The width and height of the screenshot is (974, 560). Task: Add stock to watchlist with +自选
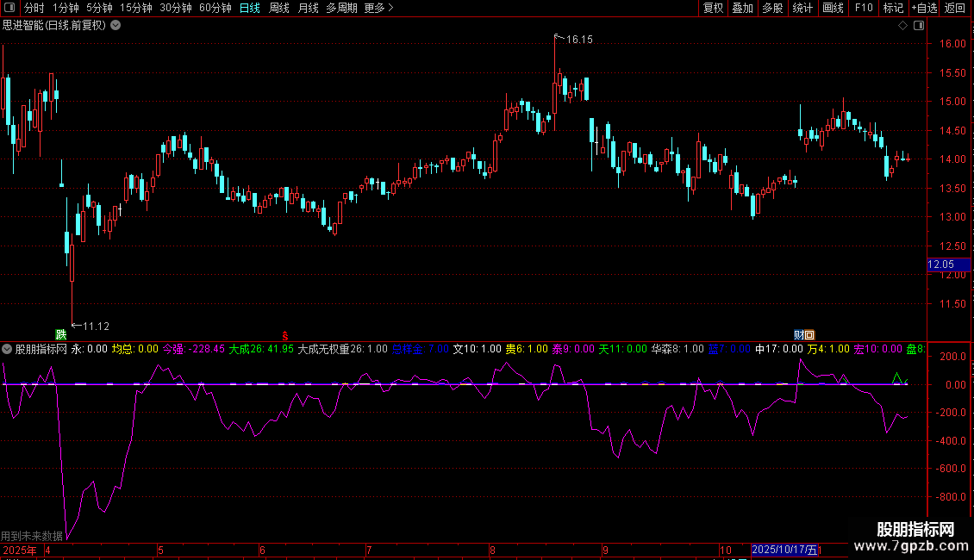coord(924,8)
